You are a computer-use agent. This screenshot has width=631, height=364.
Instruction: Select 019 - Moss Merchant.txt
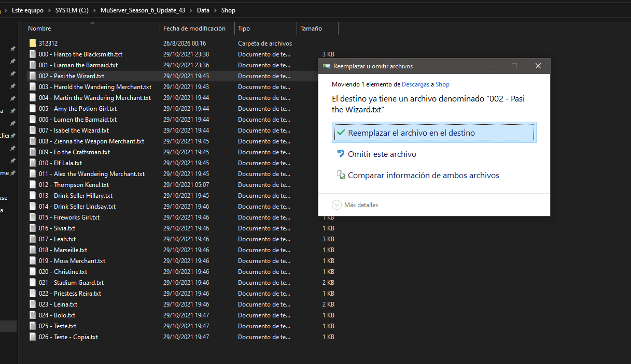[x=72, y=261]
